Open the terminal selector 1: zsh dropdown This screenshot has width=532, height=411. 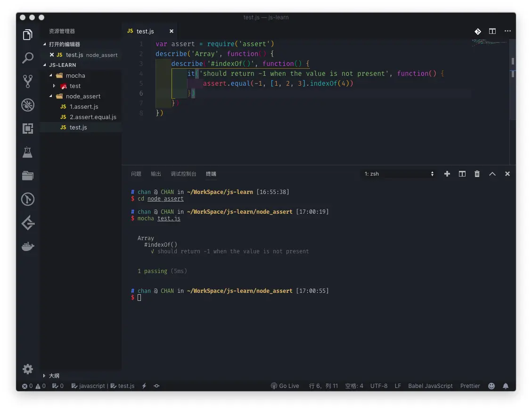point(399,174)
